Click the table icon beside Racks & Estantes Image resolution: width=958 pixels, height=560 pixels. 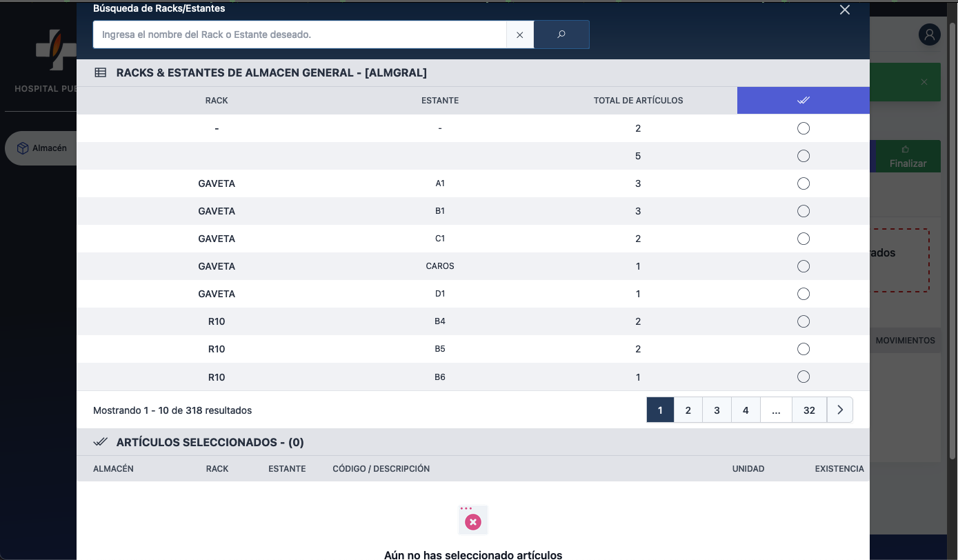101,72
